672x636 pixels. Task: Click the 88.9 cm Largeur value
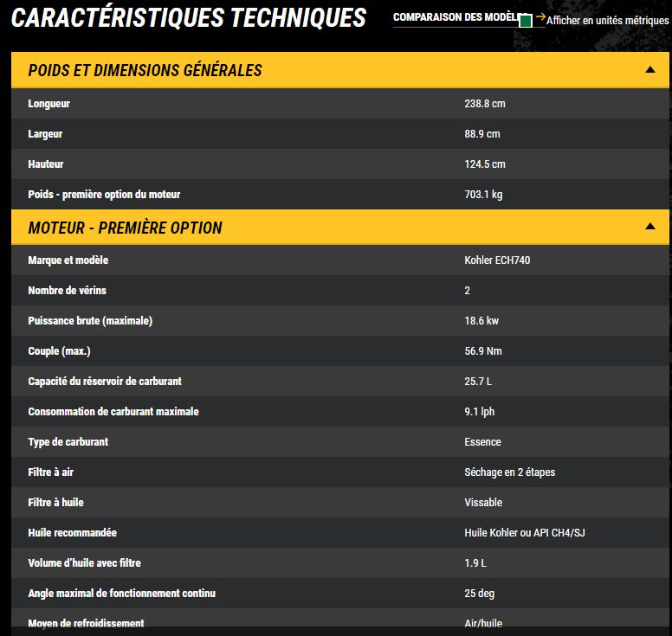(x=482, y=134)
